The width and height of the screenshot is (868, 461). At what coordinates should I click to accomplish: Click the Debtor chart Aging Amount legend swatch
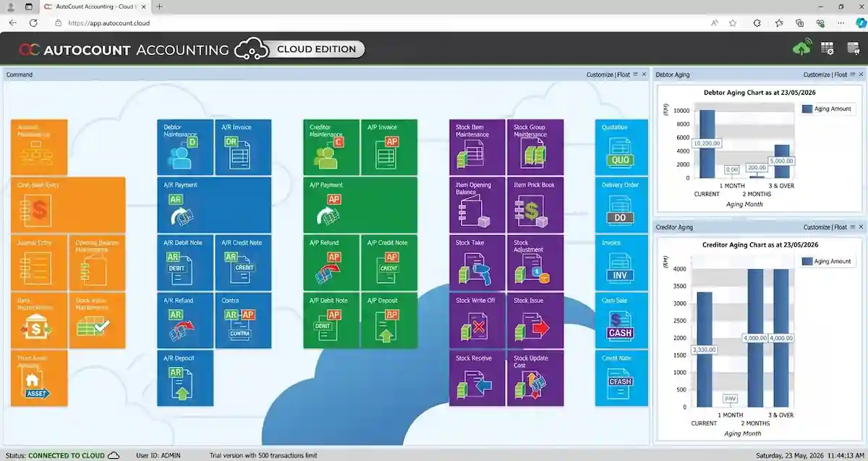807,109
